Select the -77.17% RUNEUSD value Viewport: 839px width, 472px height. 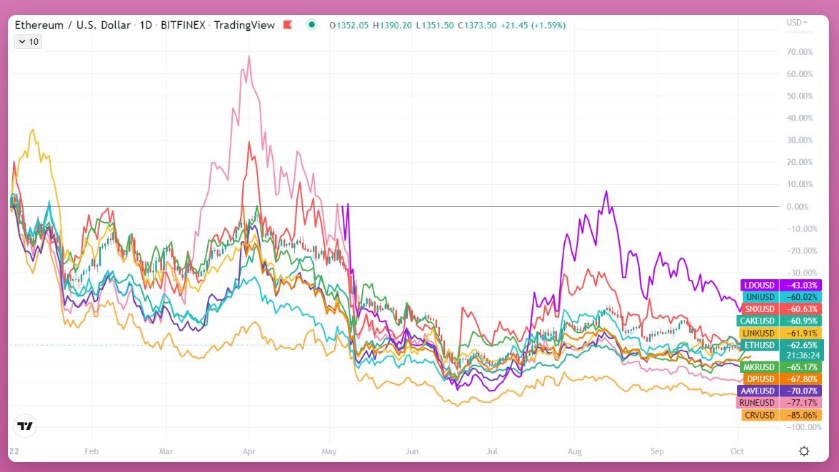pos(801,402)
